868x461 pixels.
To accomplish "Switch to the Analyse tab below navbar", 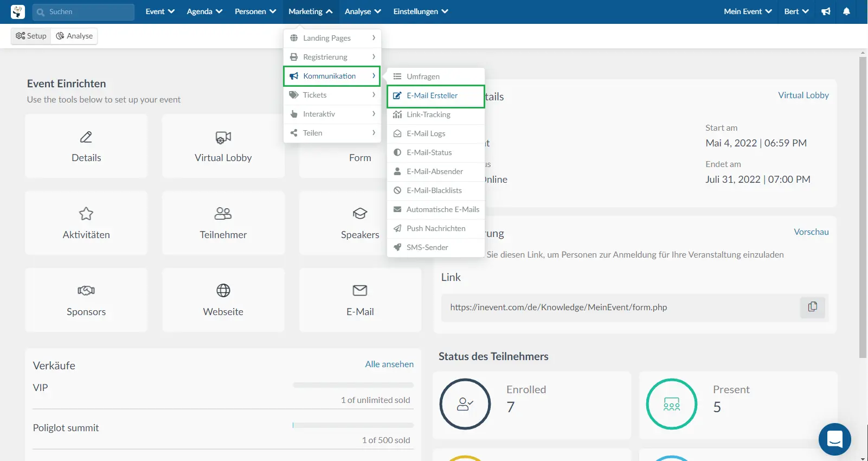I will click(x=74, y=36).
